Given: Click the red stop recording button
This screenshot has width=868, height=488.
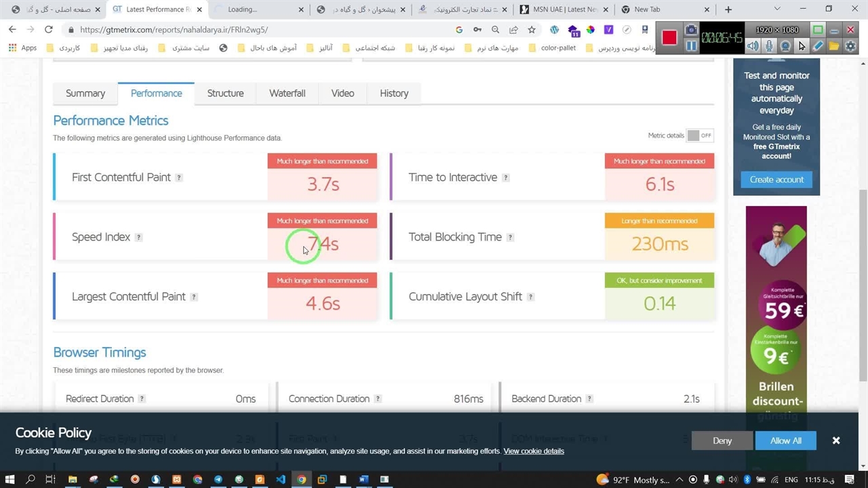Looking at the screenshot, I should 669,37.
